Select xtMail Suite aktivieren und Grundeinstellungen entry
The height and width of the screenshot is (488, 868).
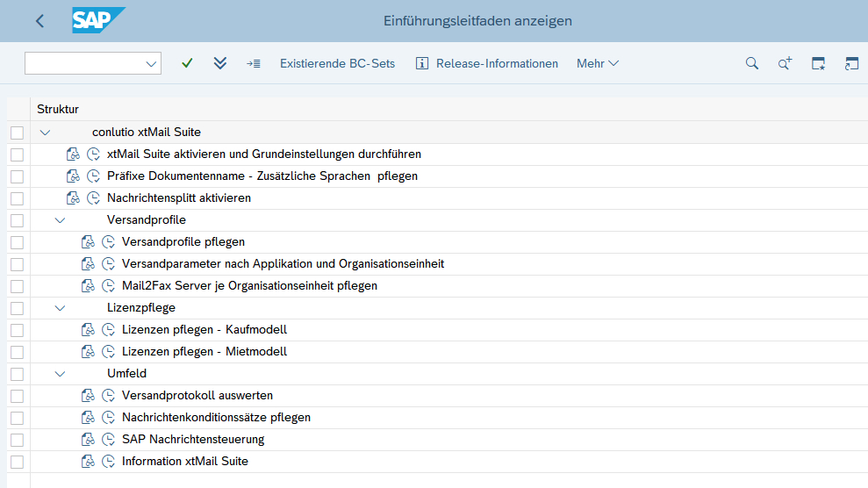264,154
